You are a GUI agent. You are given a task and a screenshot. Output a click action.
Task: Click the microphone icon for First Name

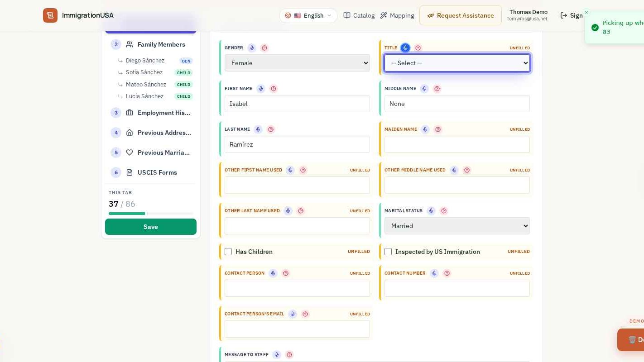pyautogui.click(x=261, y=89)
